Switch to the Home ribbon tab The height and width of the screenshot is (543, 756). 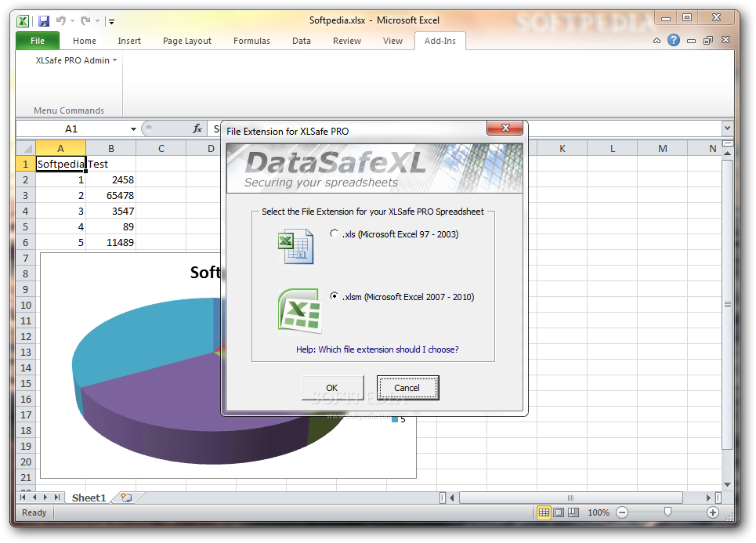click(x=85, y=41)
